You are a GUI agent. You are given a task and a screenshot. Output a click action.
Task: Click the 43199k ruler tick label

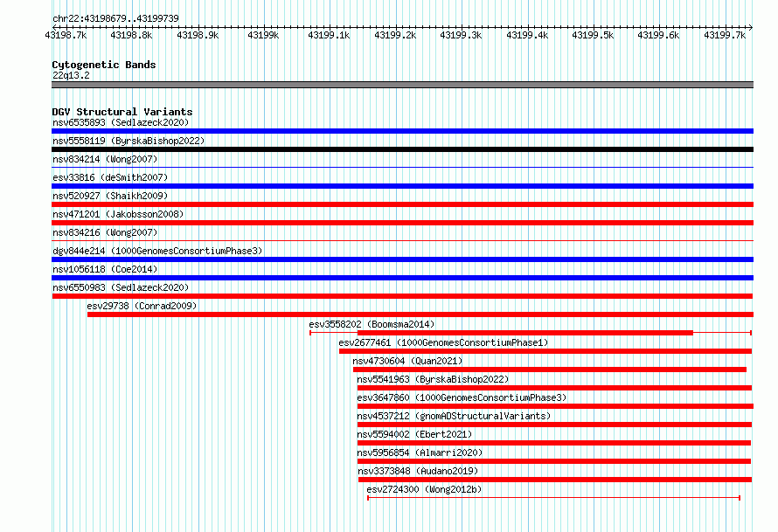pyautogui.click(x=263, y=35)
